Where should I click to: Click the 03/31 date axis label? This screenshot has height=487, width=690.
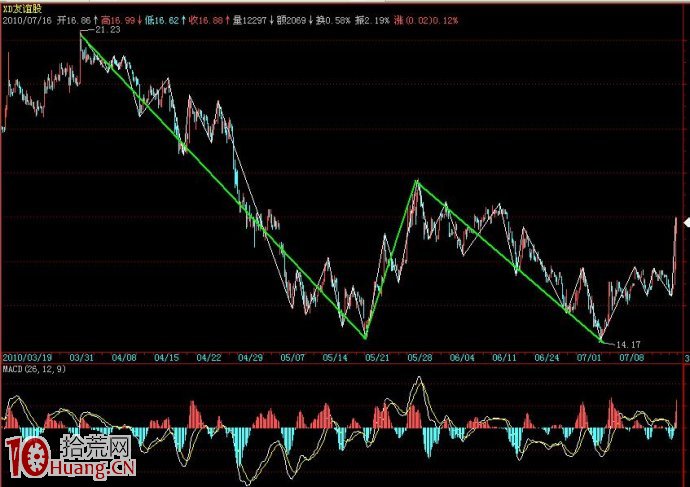click(82, 358)
